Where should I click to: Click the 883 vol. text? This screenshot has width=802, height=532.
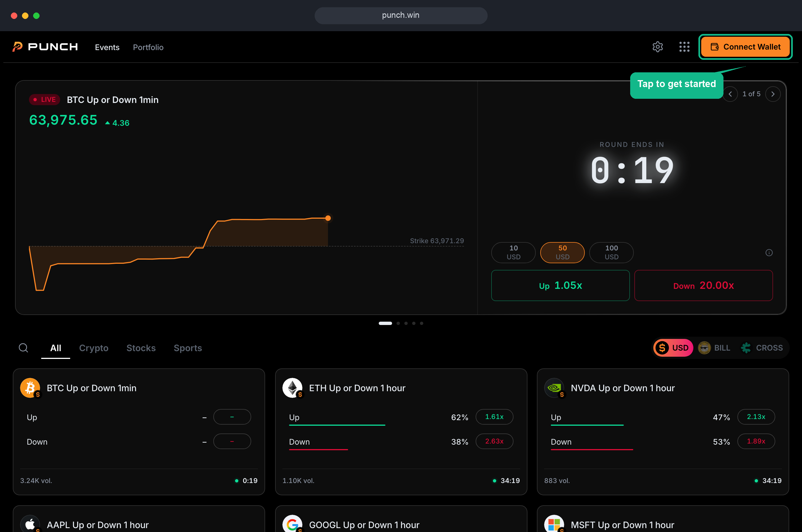point(557,481)
